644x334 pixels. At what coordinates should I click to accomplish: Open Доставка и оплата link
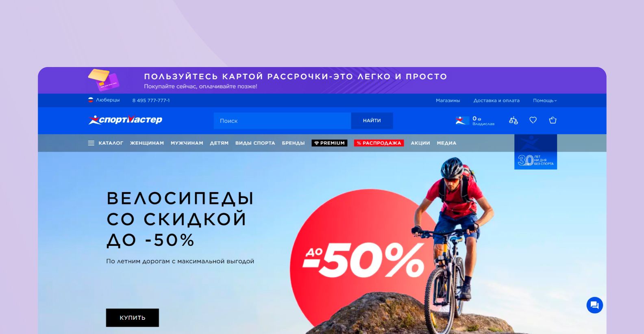pos(496,100)
